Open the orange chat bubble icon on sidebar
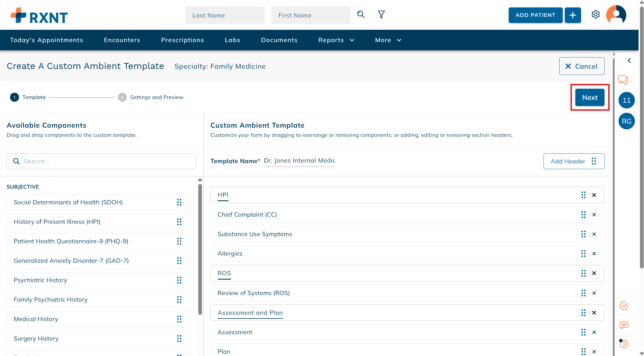The image size is (644, 356). click(x=623, y=80)
